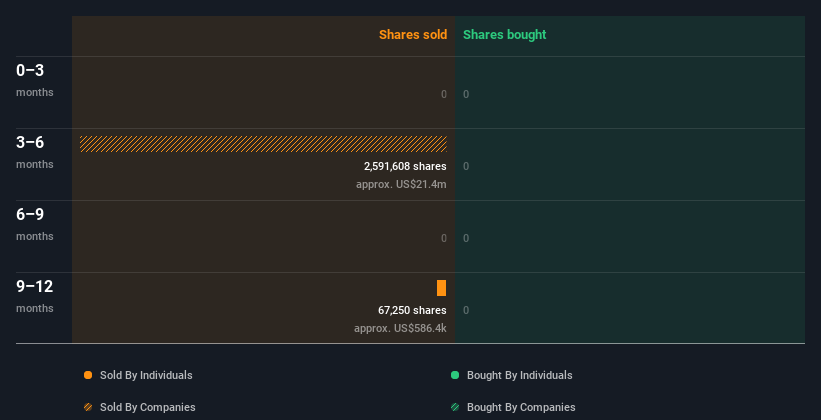Screen dimensions: 821x420
Task: Click the 6–9 months shares bought zero
Action: (466, 238)
